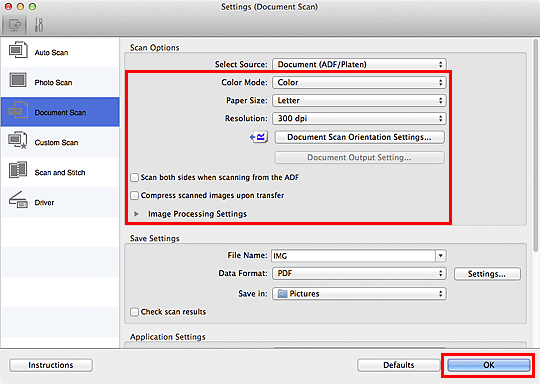Click the File Name input field

coord(353,256)
